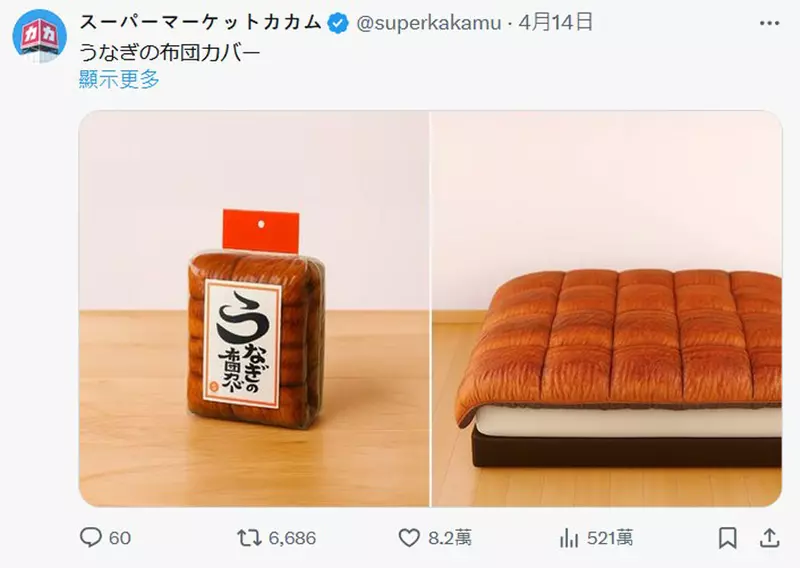The image size is (800, 568).
Task: Click the like count 8.2萬
Action: [x=450, y=538]
